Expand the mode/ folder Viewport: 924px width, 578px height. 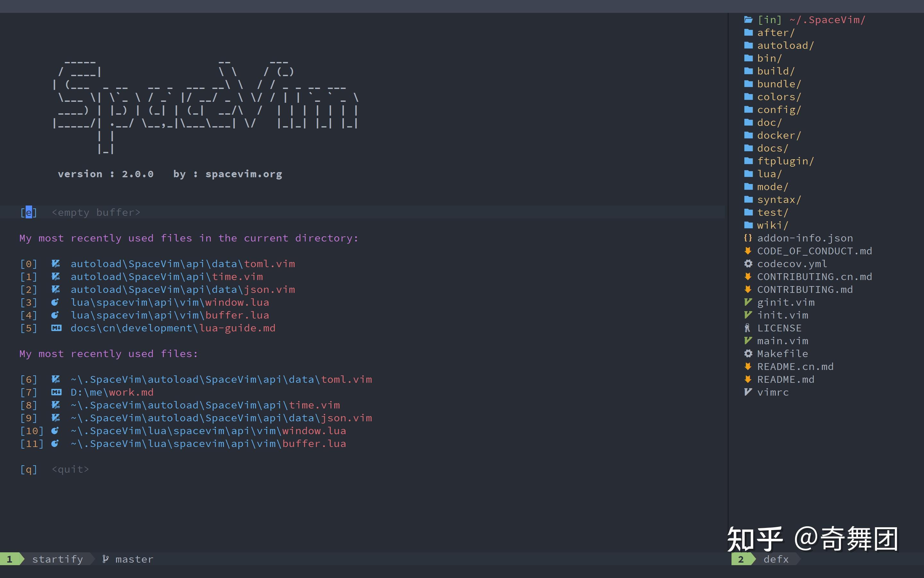click(x=773, y=187)
